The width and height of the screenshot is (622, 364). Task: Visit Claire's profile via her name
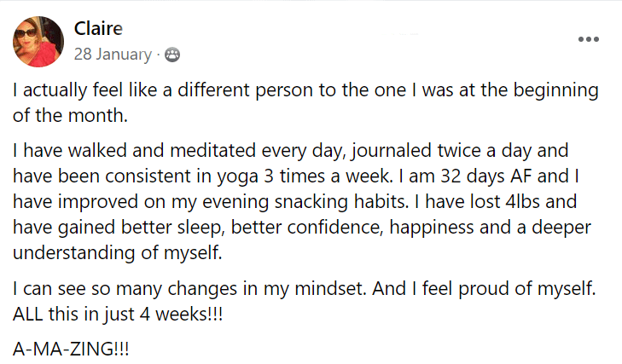pos(98,29)
